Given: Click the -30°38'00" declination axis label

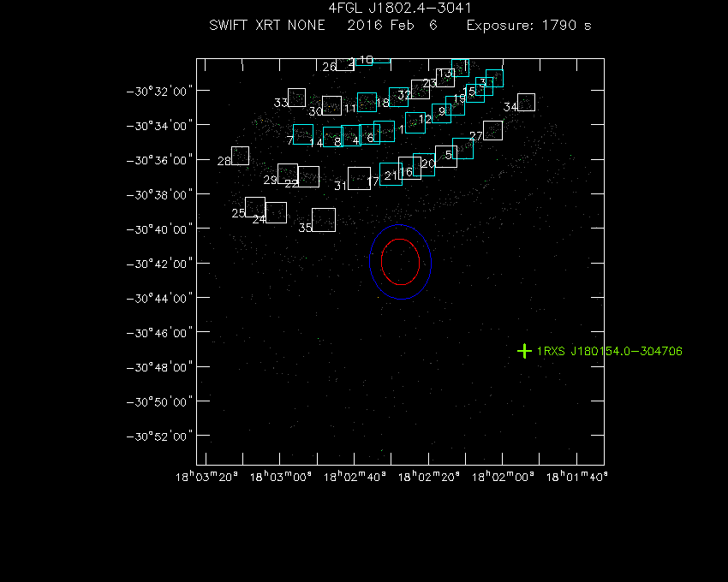Looking at the screenshot, I should tap(159, 195).
